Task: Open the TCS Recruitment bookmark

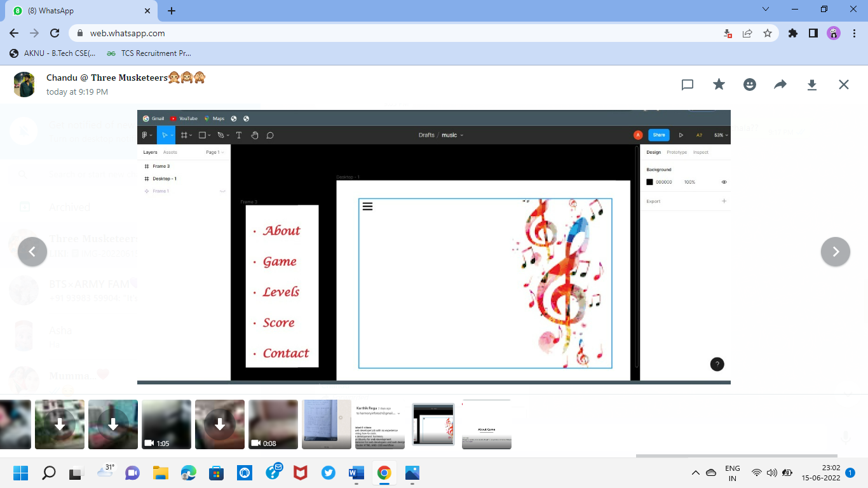Action: [149, 53]
